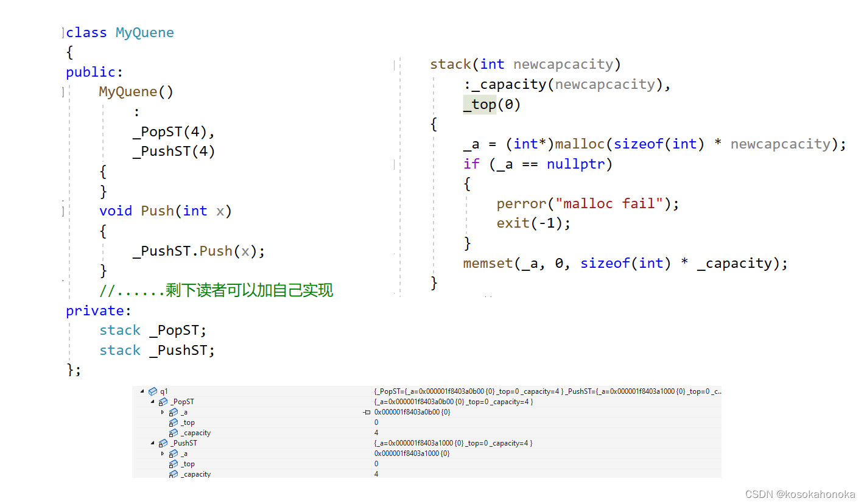This screenshot has height=504, width=864.
Task: Select the _top name under _PushST
Action: tap(188, 464)
